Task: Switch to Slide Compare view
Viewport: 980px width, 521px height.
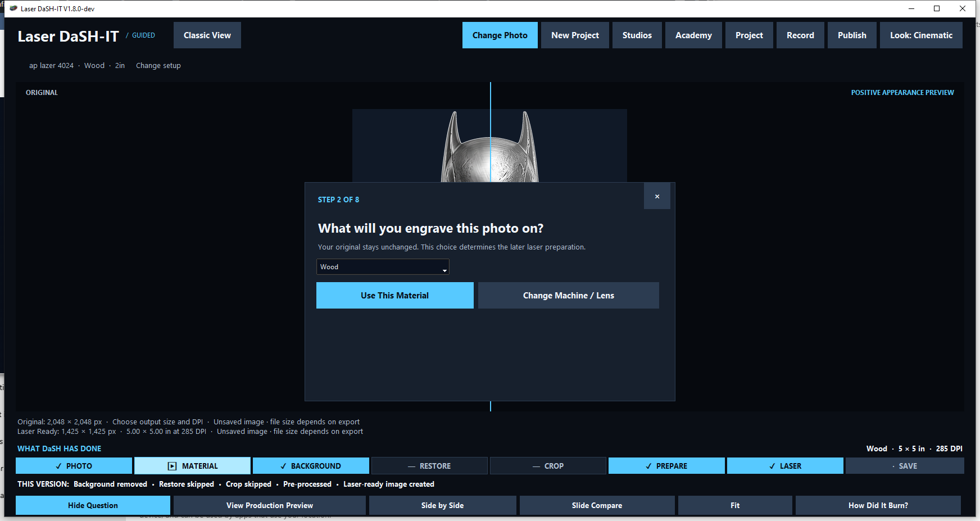Action: click(597, 505)
